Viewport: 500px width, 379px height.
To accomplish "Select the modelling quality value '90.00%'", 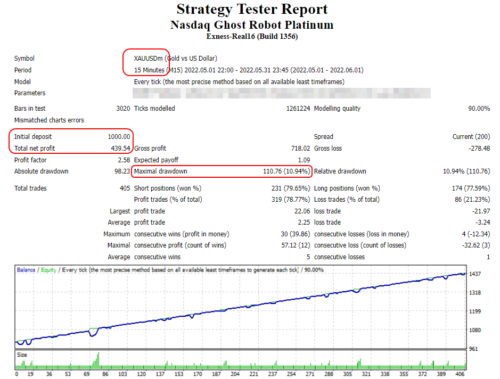I will pyautogui.click(x=479, y=109).
